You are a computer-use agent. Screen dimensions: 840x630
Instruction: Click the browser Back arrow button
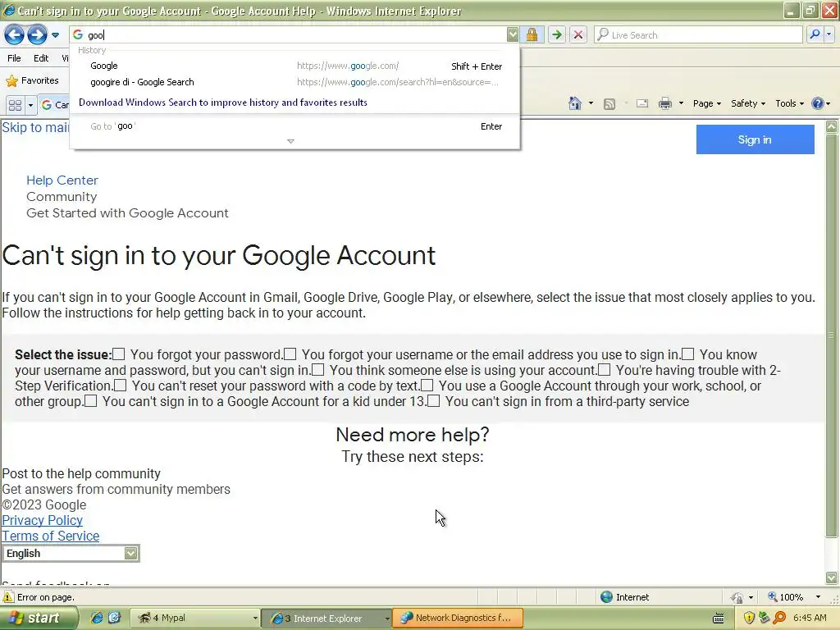click(14, 34)
